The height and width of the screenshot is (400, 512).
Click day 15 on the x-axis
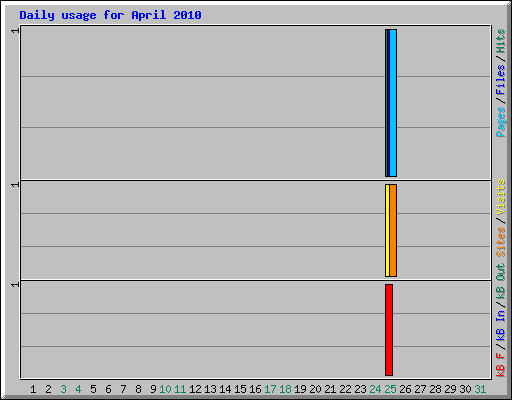click(240, 389)
